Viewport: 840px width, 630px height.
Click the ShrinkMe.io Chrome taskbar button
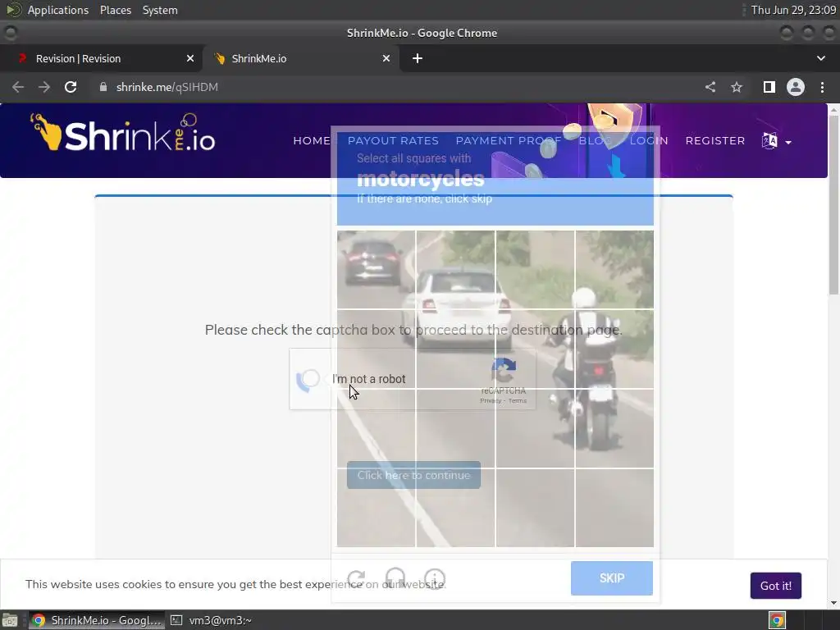(x=97, y=620)
